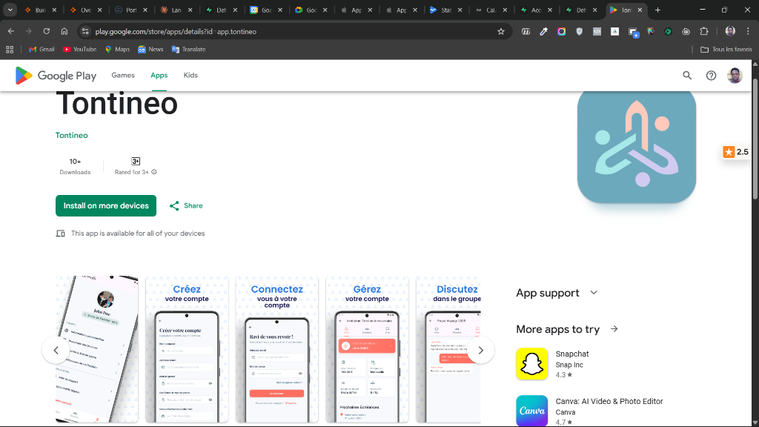This screenshot has width=759, height=427.
Task: Click the eyedropper extension icon
Action: click(x=544, y=31)
